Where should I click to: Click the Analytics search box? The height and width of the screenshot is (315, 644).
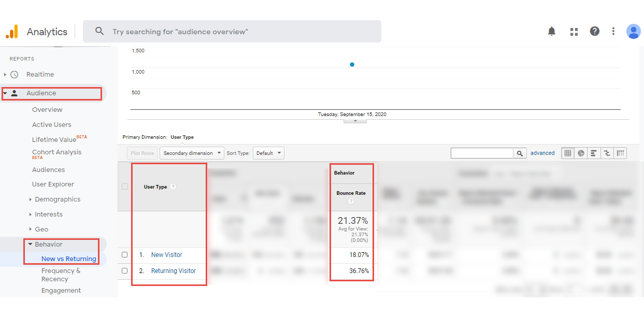[232, 31]
